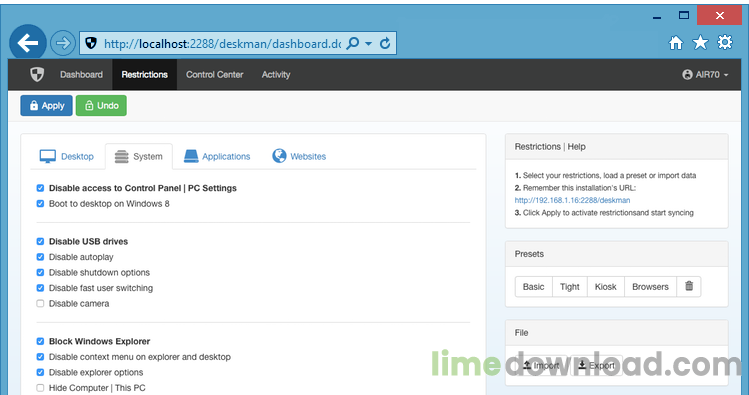Go to browser home icon

pos(675,43)
